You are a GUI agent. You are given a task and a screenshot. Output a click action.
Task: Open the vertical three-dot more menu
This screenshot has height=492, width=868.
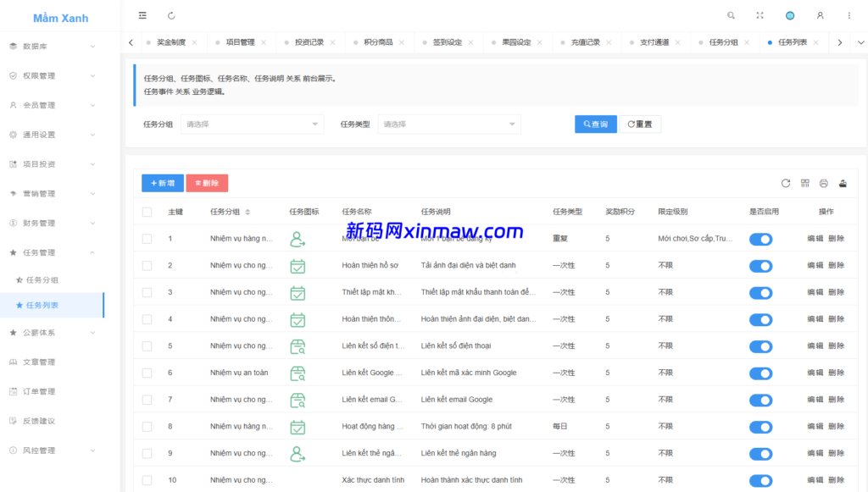click(x=849, y=15)
